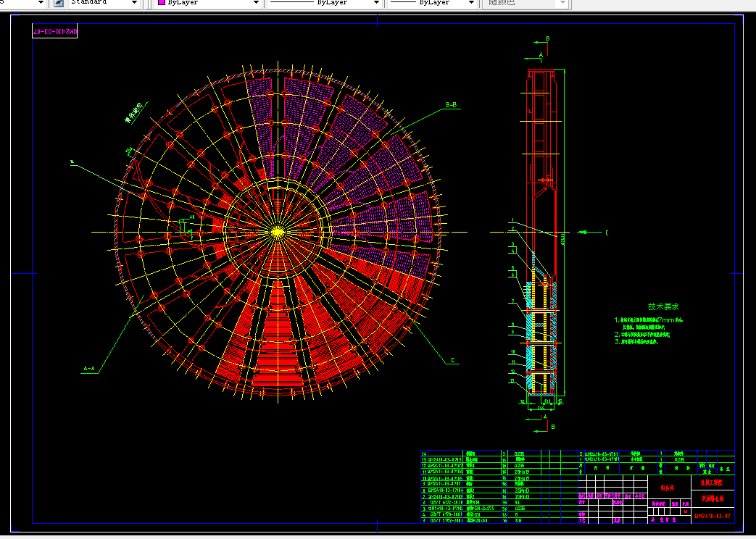756x539 pixels.
Task: Open the ByLayer color dropdown
Action: [x=256, y=2]
